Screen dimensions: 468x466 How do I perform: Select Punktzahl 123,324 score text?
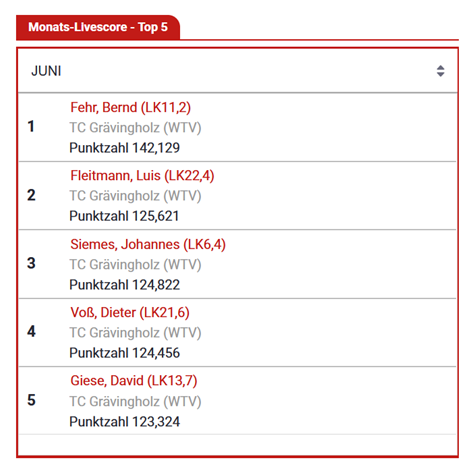tap(124, 422)
